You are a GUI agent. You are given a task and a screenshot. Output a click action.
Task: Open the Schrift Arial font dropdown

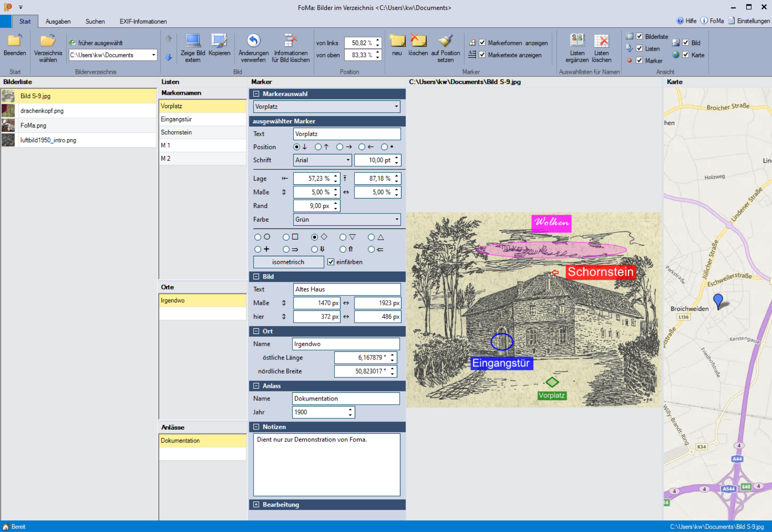[347, 160]
